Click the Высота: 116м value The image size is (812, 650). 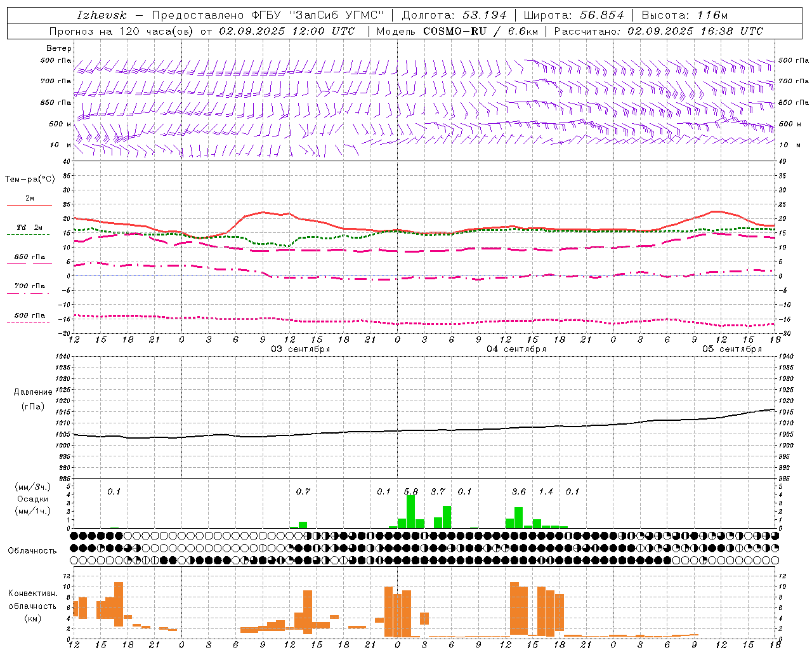pos(684,15)
